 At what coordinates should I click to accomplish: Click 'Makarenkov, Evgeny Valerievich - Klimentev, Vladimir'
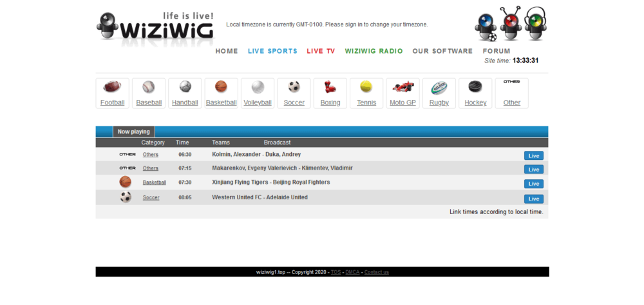[282, 168]
